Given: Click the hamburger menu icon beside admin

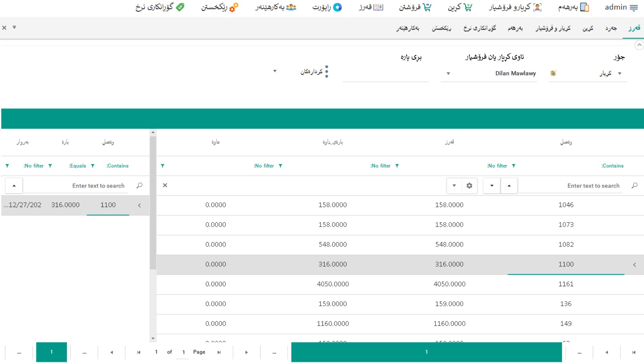Looking at the screenshot, I should click(634, 7).
